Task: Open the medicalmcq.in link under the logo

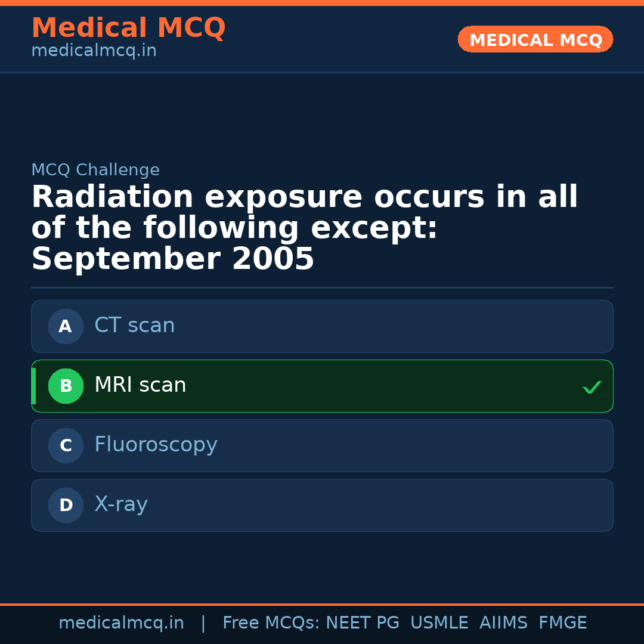Action: tap(93, 50)
